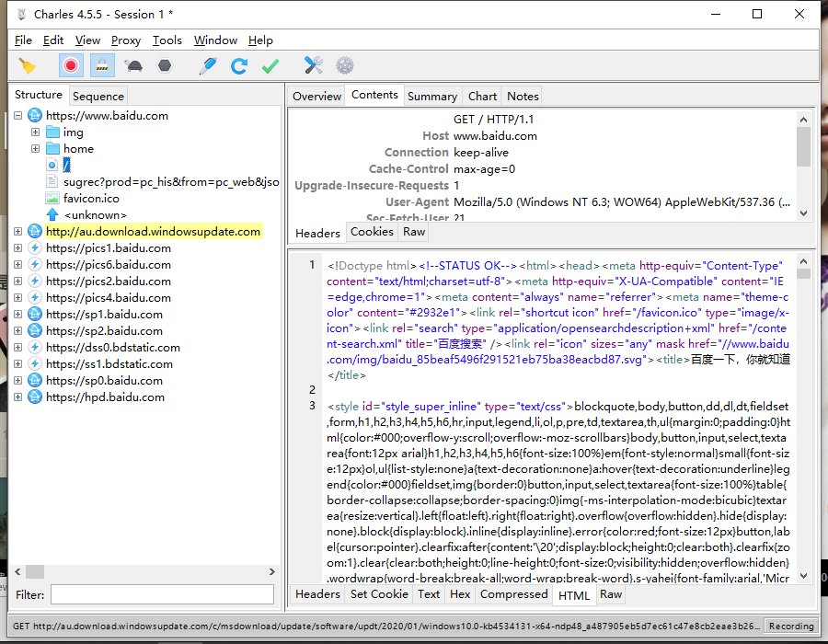828x644 pixels.
Task: Expand the hpd.baidu.com node
Action: click(18, 397)
